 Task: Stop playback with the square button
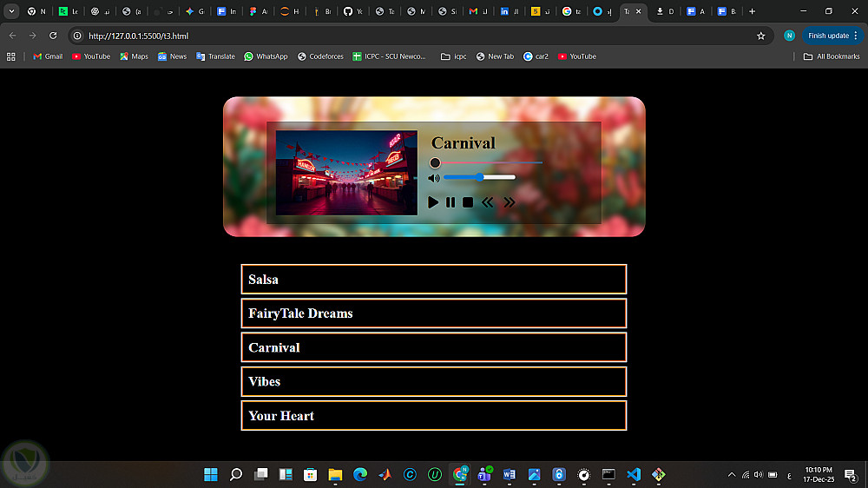468,202
